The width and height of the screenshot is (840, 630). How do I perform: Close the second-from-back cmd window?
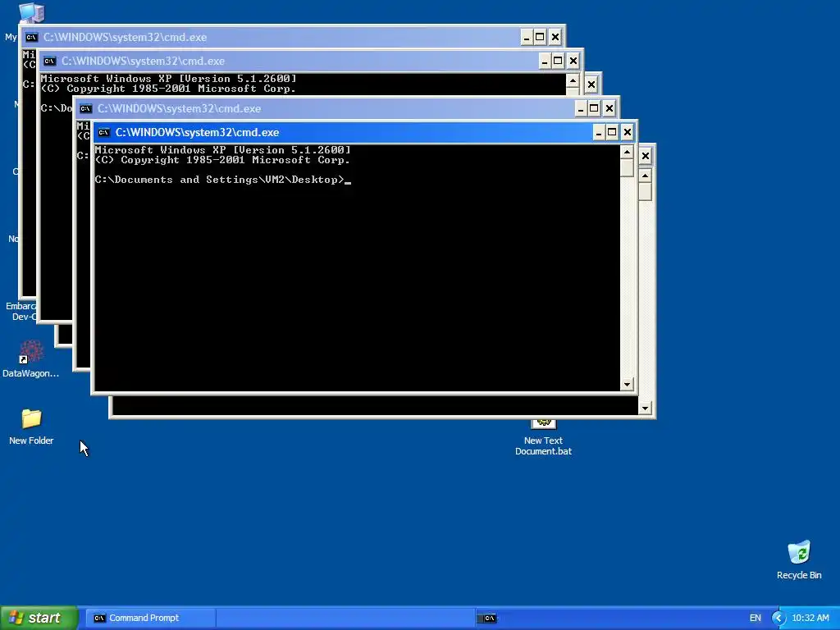[573, 61]
